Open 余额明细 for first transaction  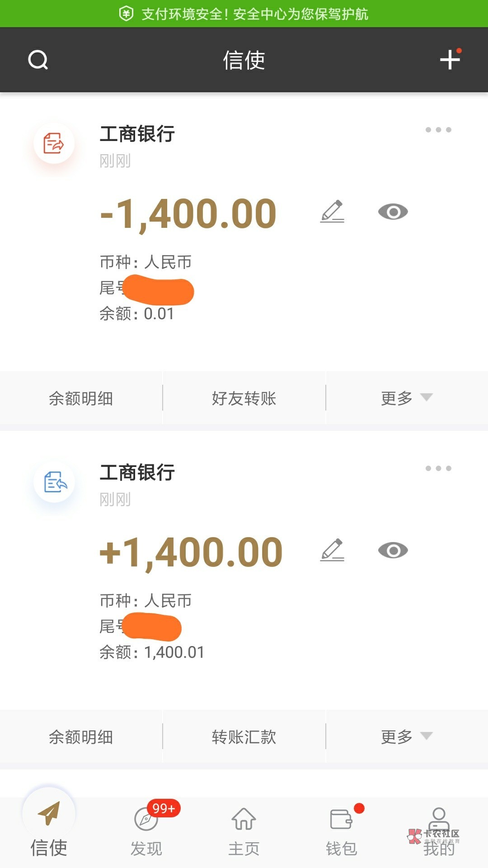[81, 398]
